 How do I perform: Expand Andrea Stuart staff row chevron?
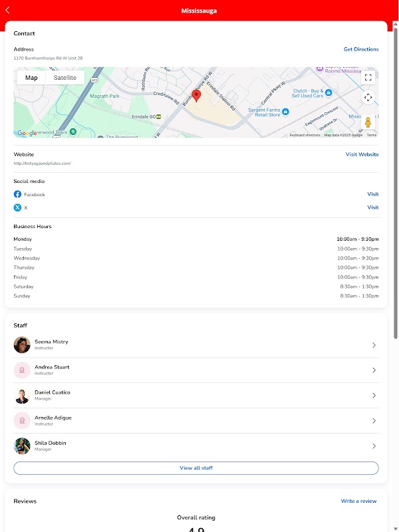[374, 370]
